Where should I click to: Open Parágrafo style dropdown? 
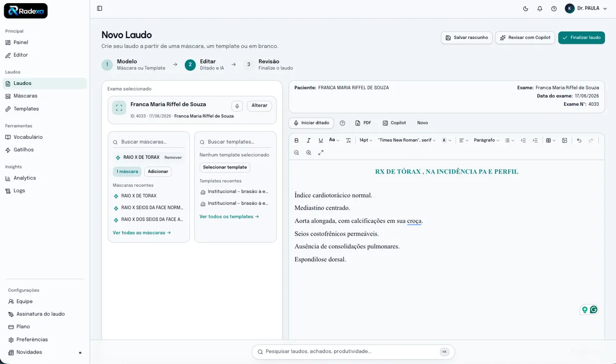487,140
